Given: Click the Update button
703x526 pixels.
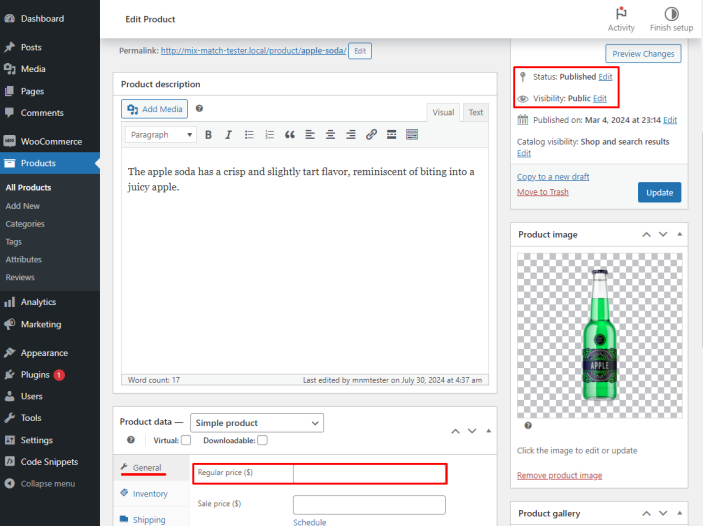Looking at the screenshot, I should 660,192.
